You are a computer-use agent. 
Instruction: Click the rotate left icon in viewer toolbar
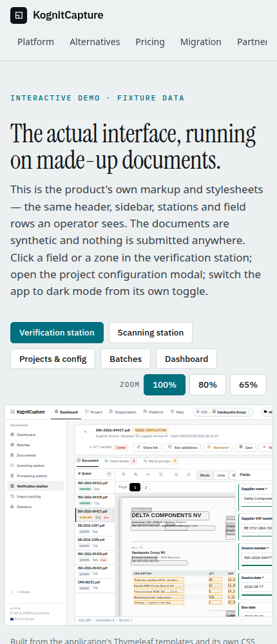pyautogui.click(x=177, y=474)
